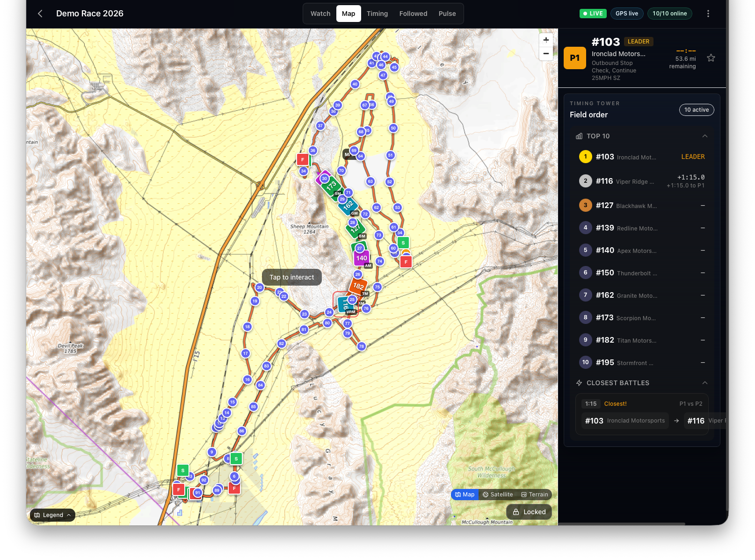The width and height of the screenshot is (755, 560).
Task: Select the purple 140 vehicle marker
Action: (x=362, y=258)
